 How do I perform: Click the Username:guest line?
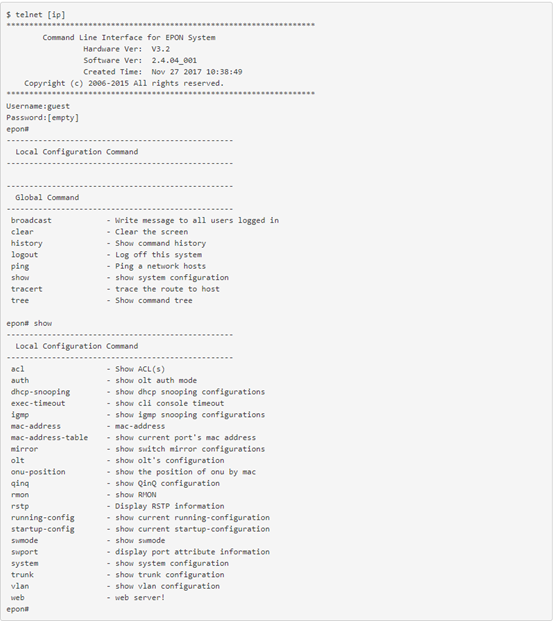pyautogui.click(x=38, y=106)
